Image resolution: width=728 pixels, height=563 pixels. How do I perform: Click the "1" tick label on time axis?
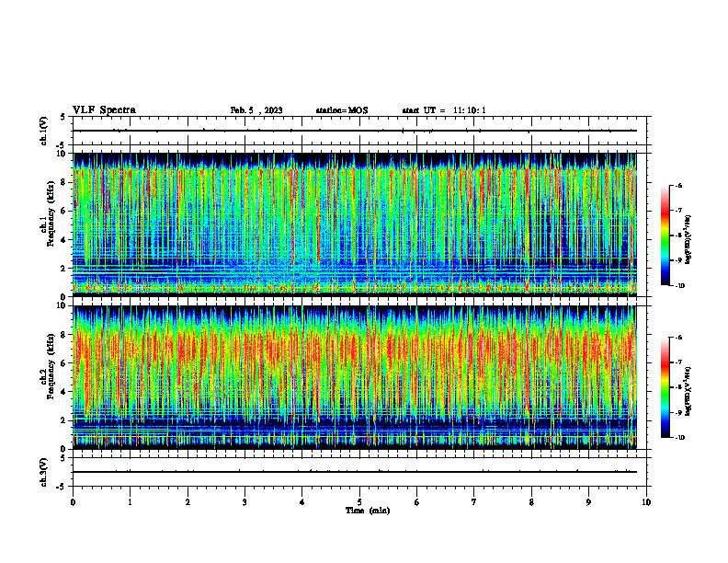click(130, 502)
